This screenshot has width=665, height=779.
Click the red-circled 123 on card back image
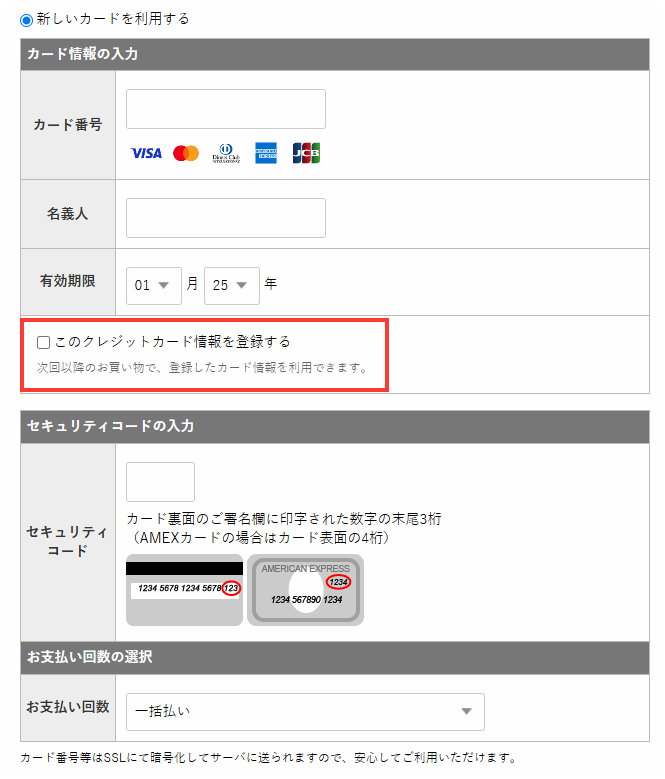[x=232, y=588]
